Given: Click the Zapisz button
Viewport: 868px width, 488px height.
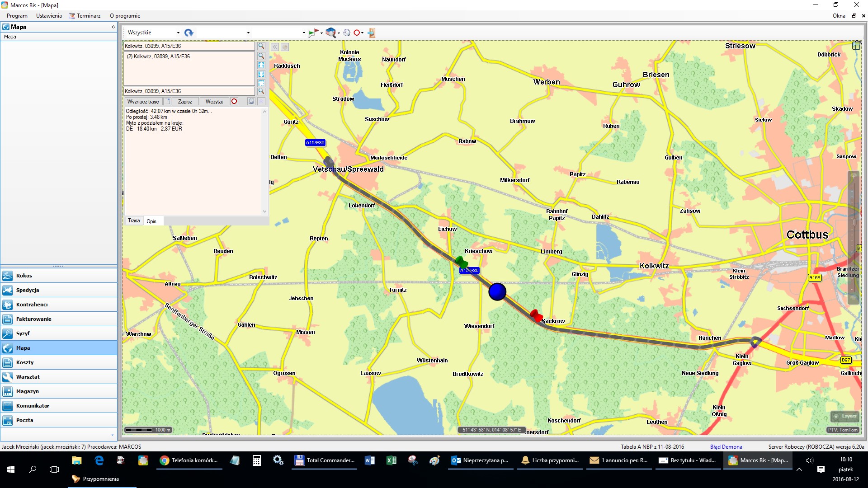Looking at the screenshot, I should click(185, 101).
